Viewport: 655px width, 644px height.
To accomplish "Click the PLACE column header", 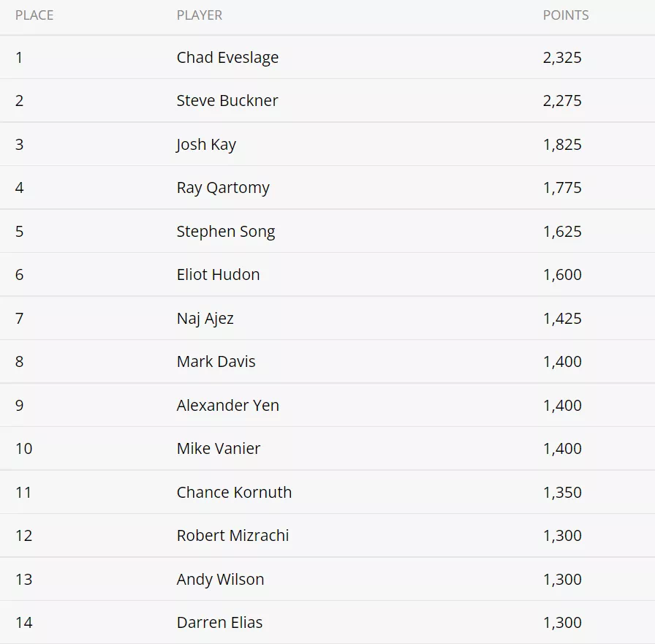I will pyautogui.click(x=34, y=15).
